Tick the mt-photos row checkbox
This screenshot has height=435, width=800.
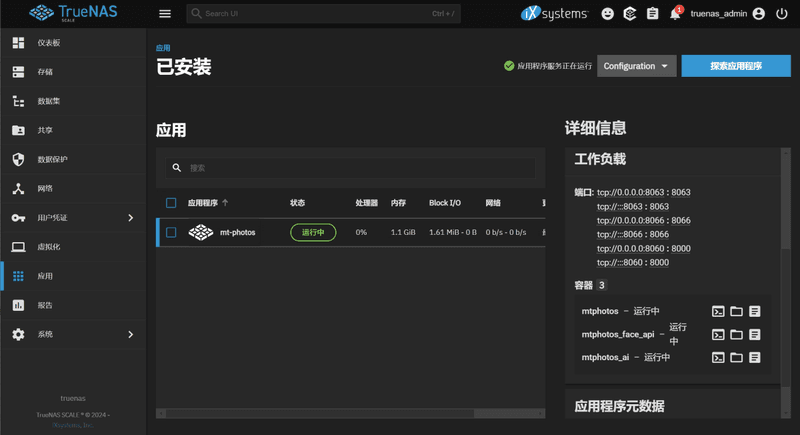pos(171,232)
